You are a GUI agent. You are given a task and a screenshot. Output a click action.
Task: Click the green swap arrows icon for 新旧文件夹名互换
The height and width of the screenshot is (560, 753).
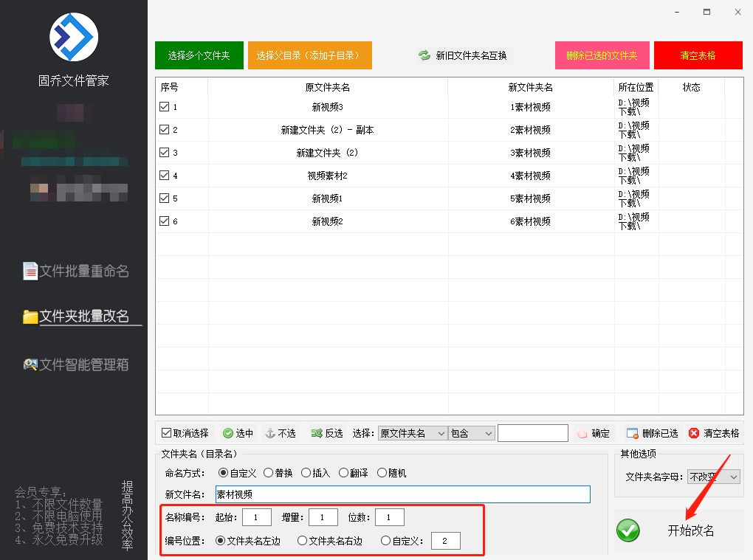(424, 55)
